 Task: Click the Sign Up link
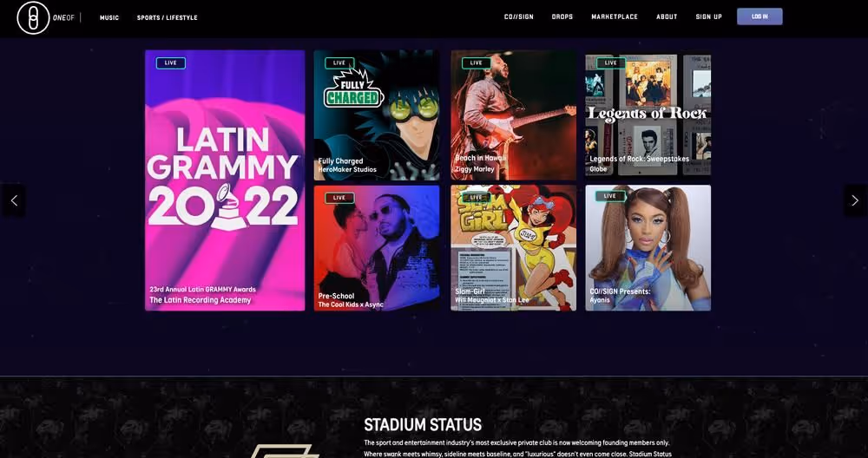tap(708, 17)
